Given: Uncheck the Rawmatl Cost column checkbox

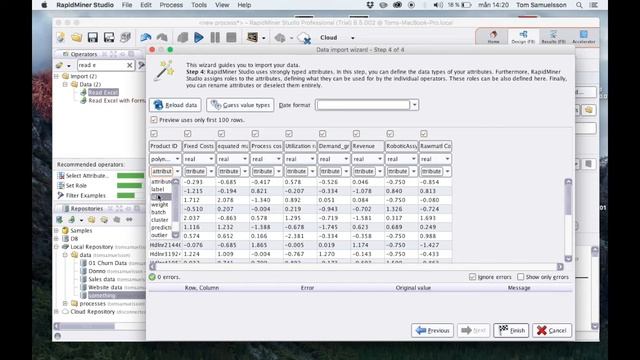Looking at the screenshot, I should click(424, 133).
